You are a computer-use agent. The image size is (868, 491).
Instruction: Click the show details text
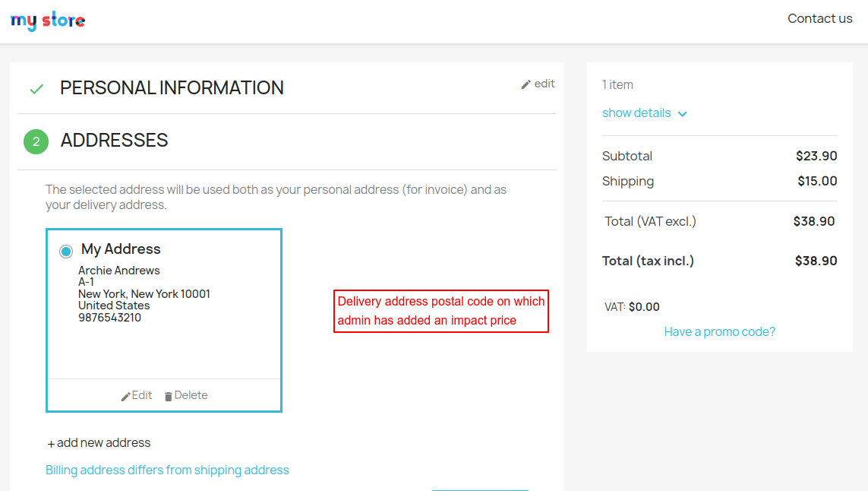click(x=636, y=113)
